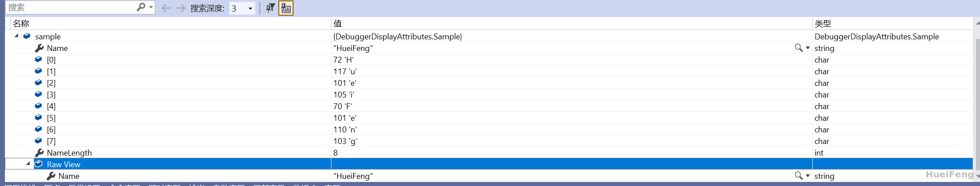Sort by the 类型 column header
The image size is (980, 186).
click(x=823, y=23)
